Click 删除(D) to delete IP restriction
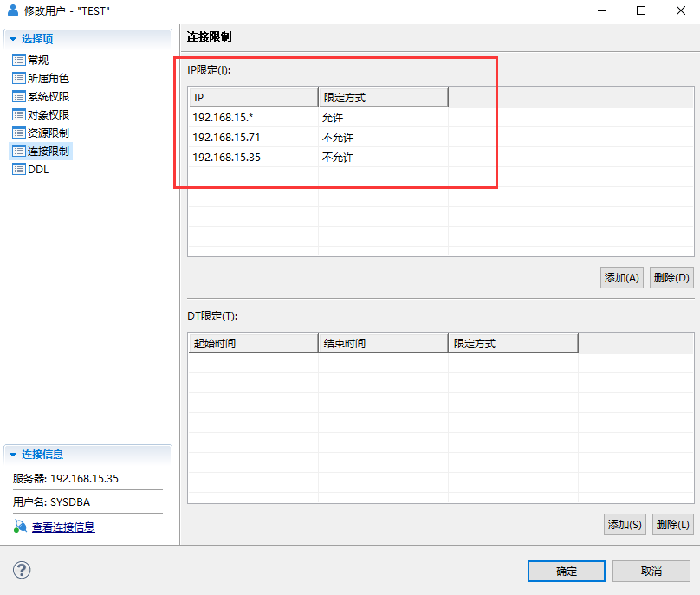The image size is (700, 595). (x=671, y=278)
